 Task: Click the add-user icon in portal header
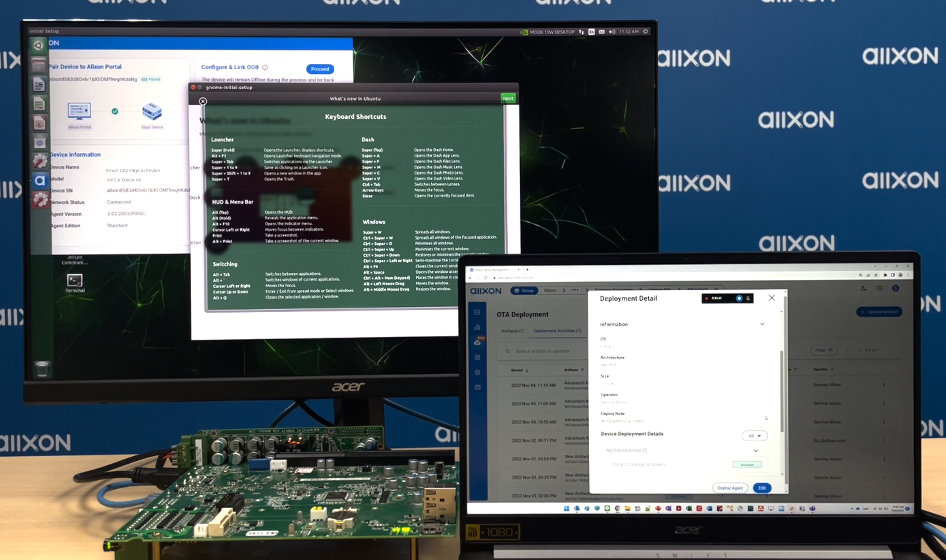pyautogui.click(x=863, y=288)
